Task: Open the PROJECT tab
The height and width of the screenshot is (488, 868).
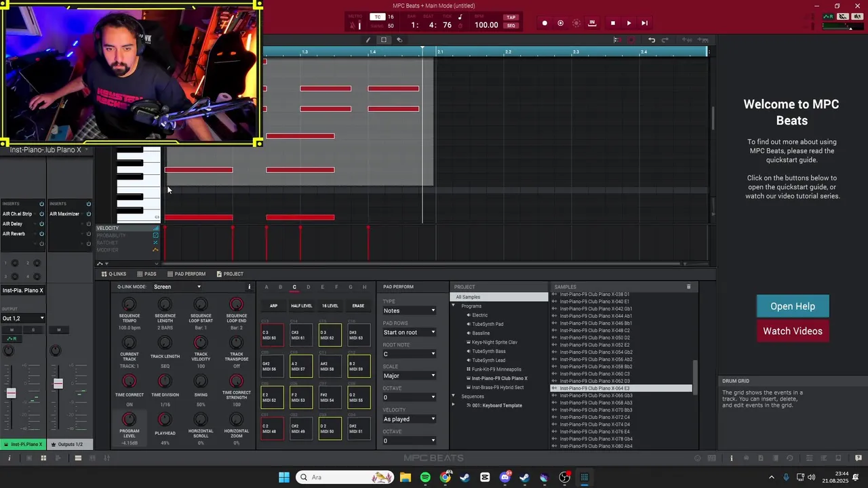Action: pyautogui.click(x=230, y=274)
